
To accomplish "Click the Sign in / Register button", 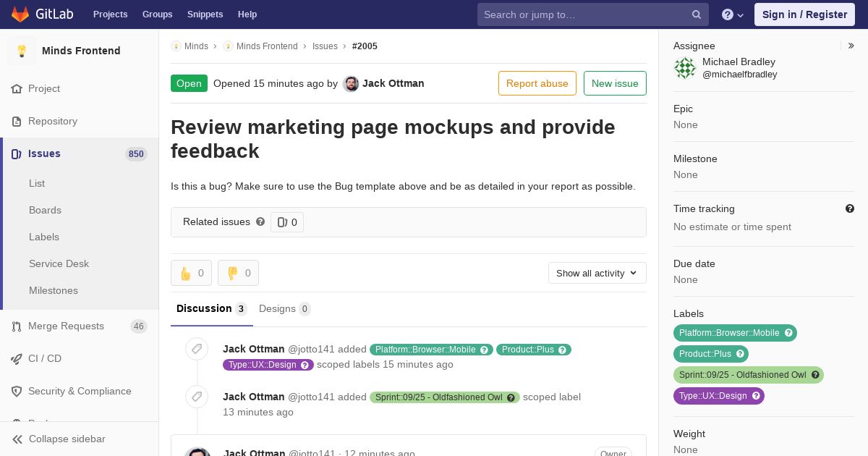I will pyautogui.click(x=804, y=14).
